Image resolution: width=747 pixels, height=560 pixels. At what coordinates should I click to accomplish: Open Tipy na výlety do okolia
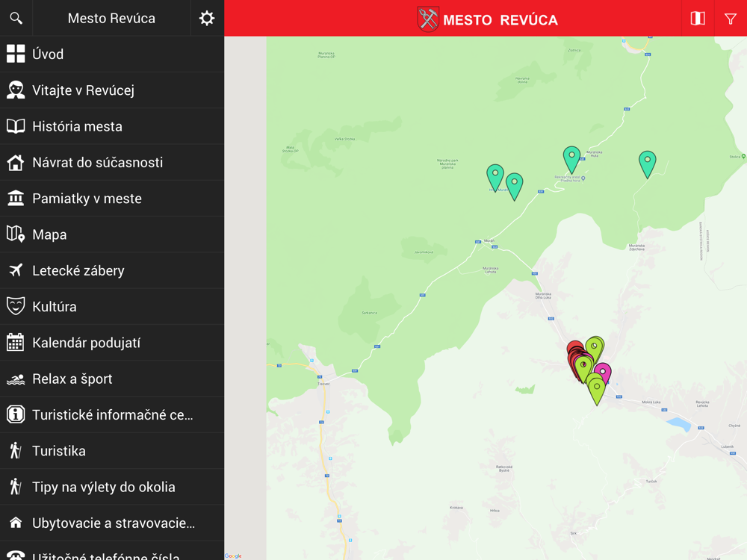pyautogui.click(x=112, y=487)
